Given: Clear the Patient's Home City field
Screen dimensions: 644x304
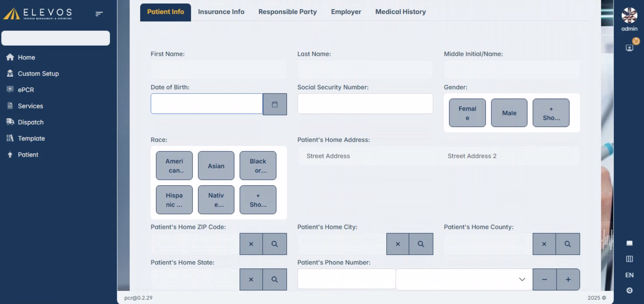Looking at the screenshot, I should point(398,244).
